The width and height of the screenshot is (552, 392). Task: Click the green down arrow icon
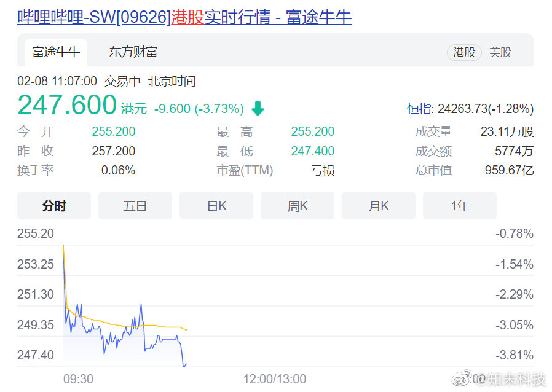coord(258,109)
